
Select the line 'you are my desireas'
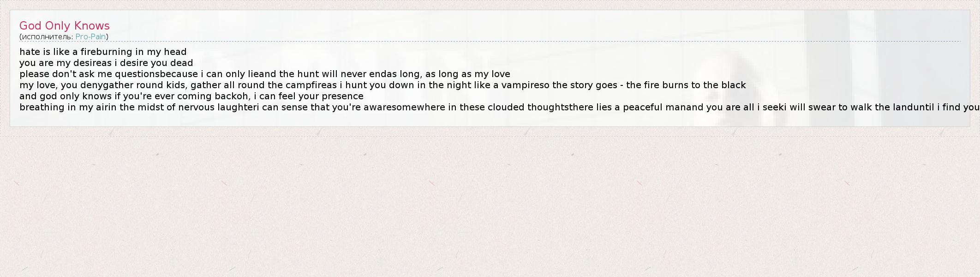pos(66,63)
